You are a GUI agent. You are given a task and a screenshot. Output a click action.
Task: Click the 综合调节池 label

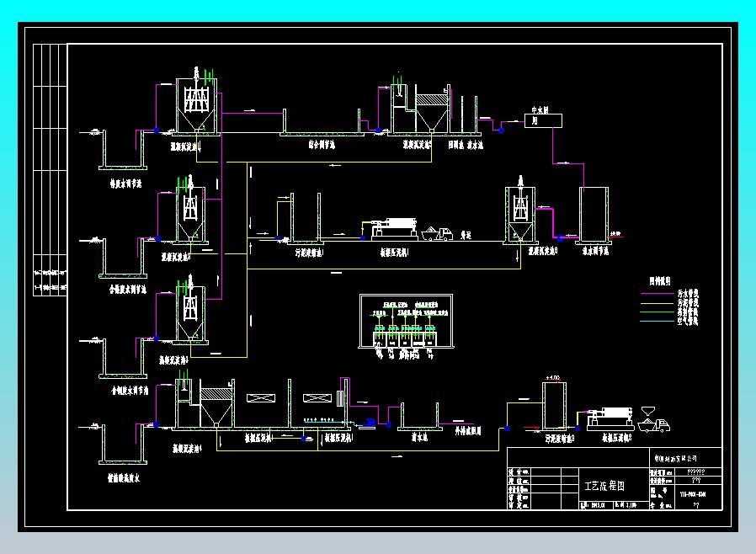[322, 145]
